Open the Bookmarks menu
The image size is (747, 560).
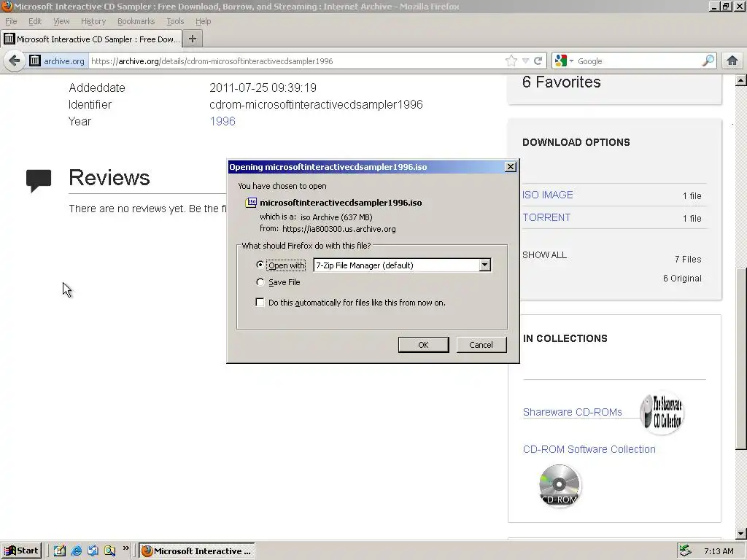click(x=136, y=21)
